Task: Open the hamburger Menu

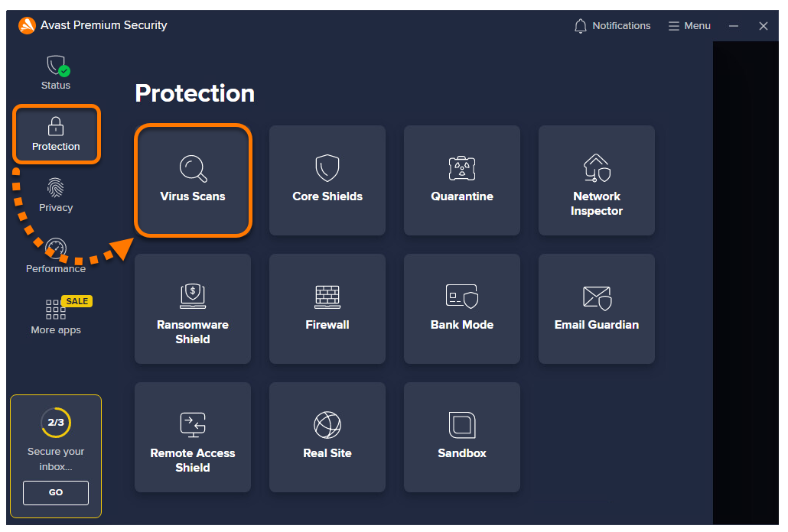Action: tap(689, 25)
